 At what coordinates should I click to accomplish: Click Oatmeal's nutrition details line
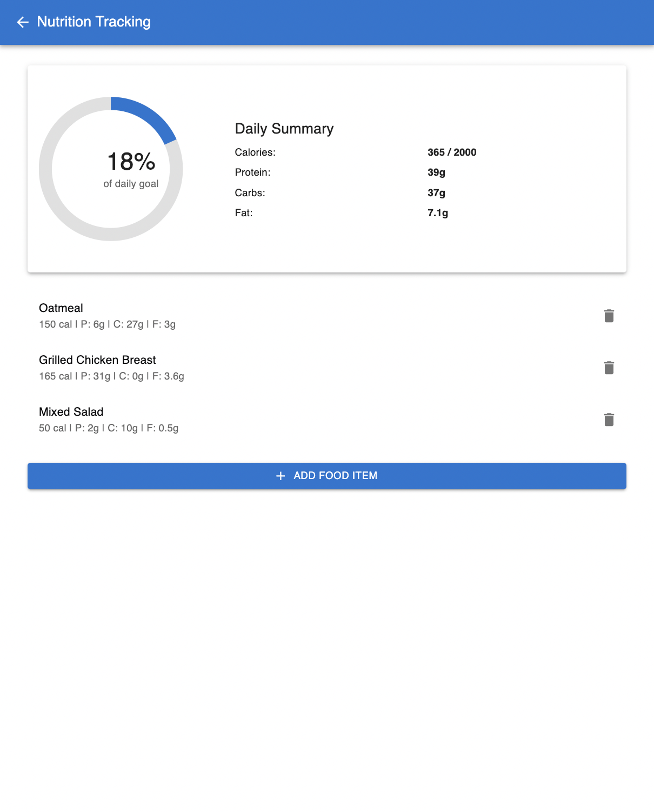(107, 324)
